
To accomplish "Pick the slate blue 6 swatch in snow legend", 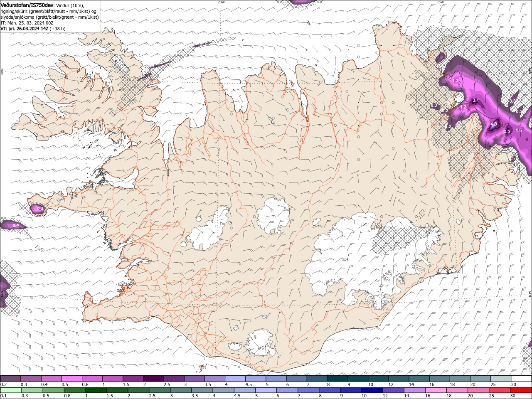I will coord(297,379).
